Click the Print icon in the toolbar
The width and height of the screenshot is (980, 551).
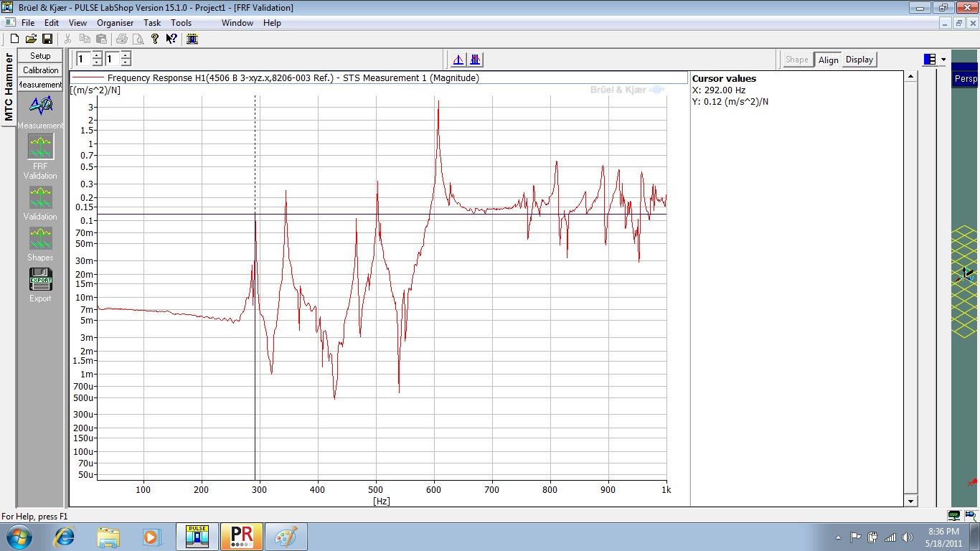click(122, 39)
